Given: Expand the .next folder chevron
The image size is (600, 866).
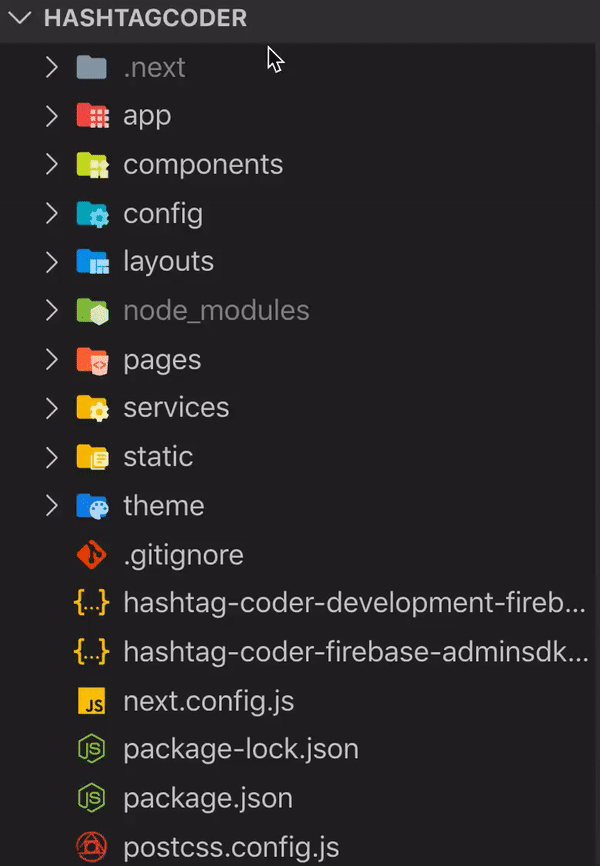Looking at the screenshot, I should pos(52,67).
